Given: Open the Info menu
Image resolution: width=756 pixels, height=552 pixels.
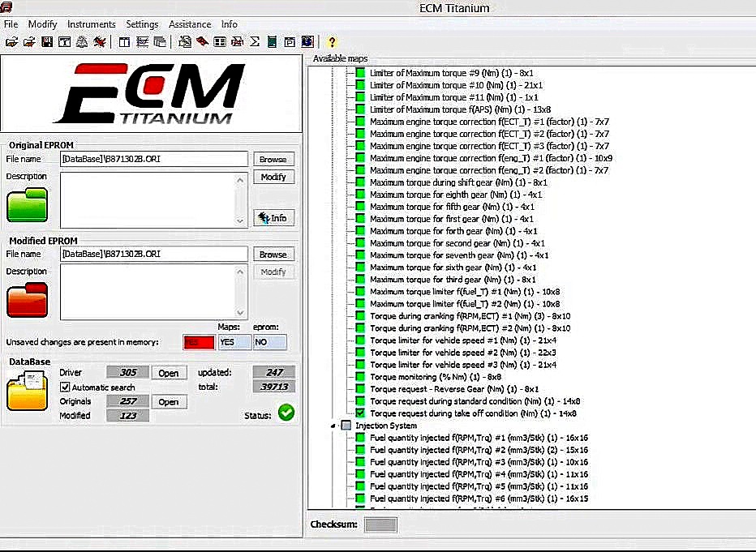Looking at the screenshot, I should [x=230, y=24].
